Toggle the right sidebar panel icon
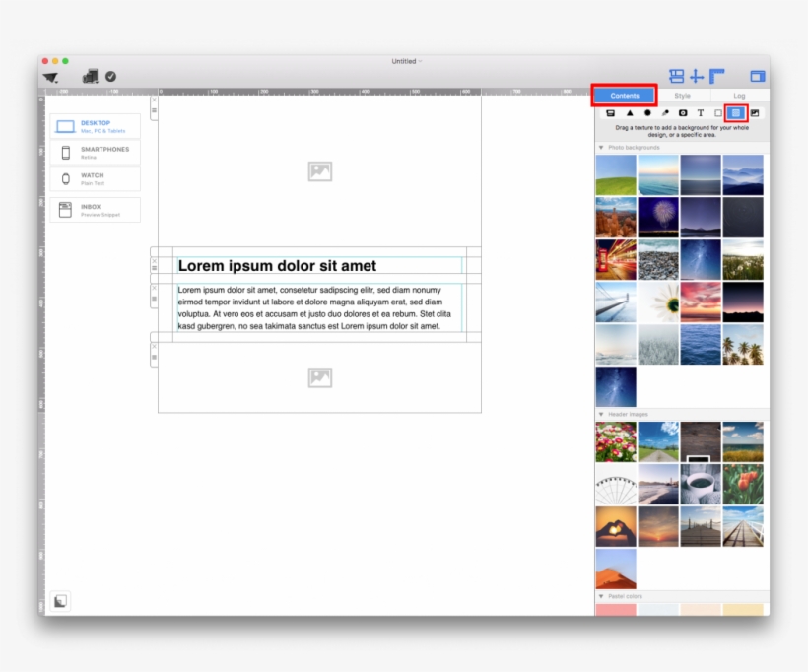Viewport: 808px width, 672px height. tap(757, 76)
